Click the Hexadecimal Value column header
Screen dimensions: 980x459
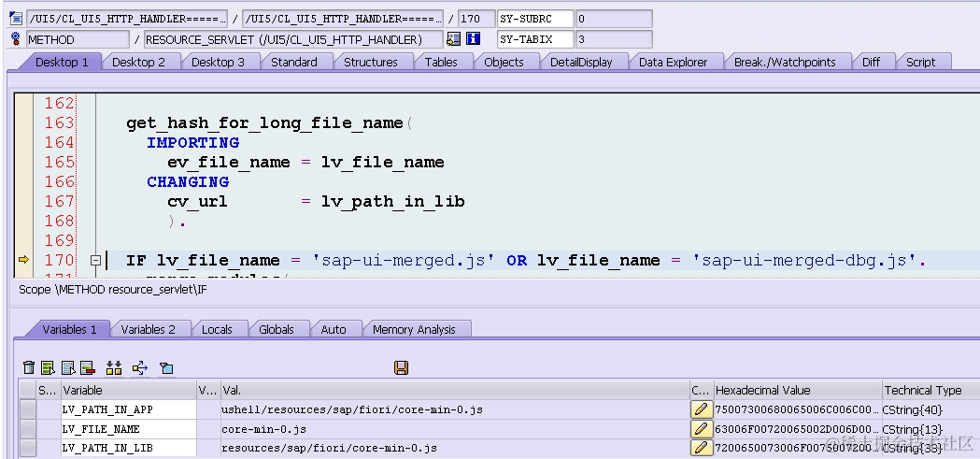(x=798, y=390)
